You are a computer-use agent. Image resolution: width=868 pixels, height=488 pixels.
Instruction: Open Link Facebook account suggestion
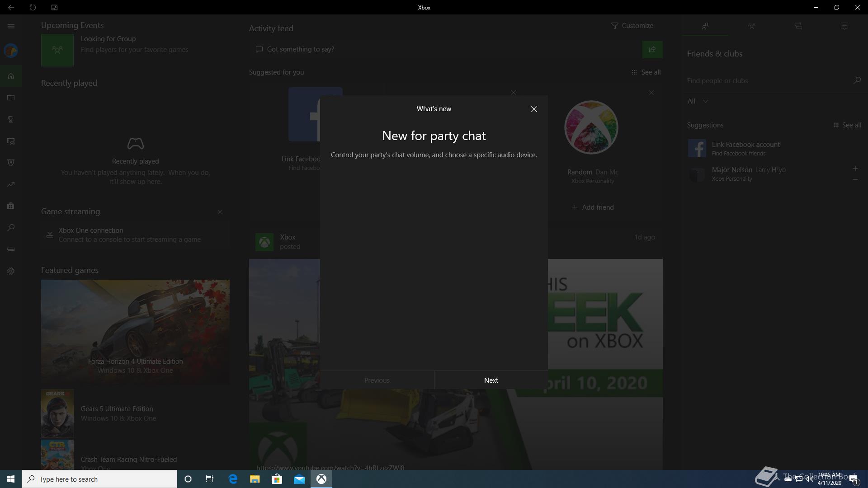774,148
